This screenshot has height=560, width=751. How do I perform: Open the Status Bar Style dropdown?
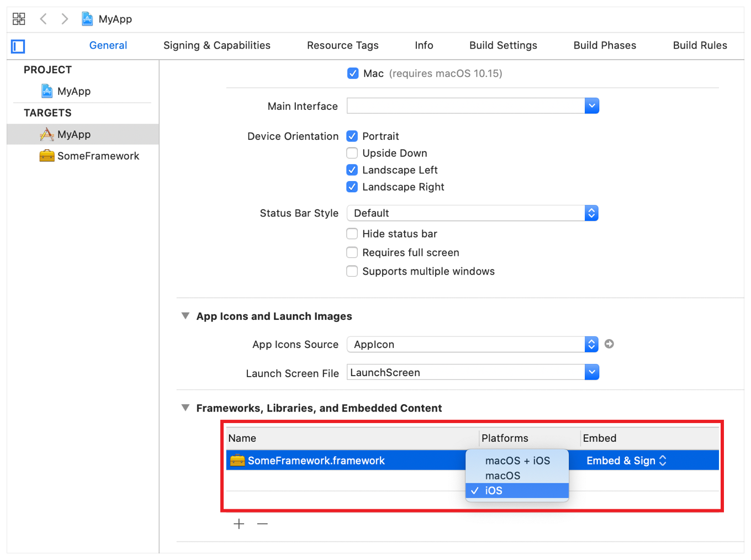tap(591, 213)
